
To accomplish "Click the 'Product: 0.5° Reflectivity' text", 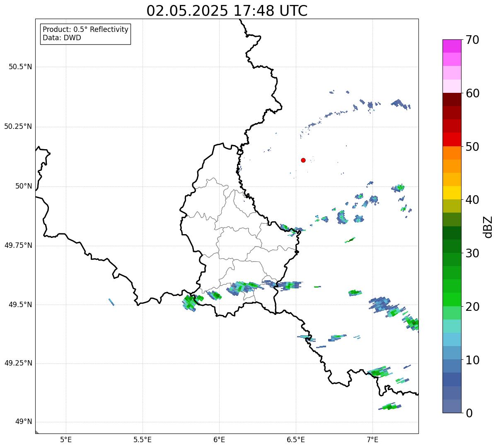I will click(x=86, y=29).
